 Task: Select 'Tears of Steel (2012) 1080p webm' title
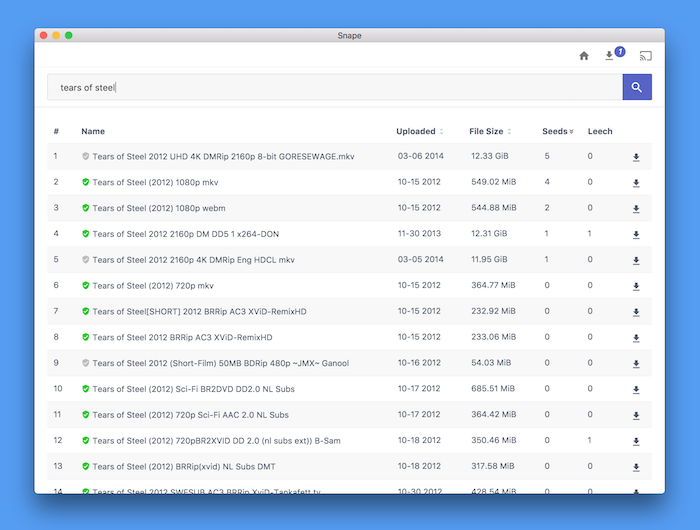(159, 208)
